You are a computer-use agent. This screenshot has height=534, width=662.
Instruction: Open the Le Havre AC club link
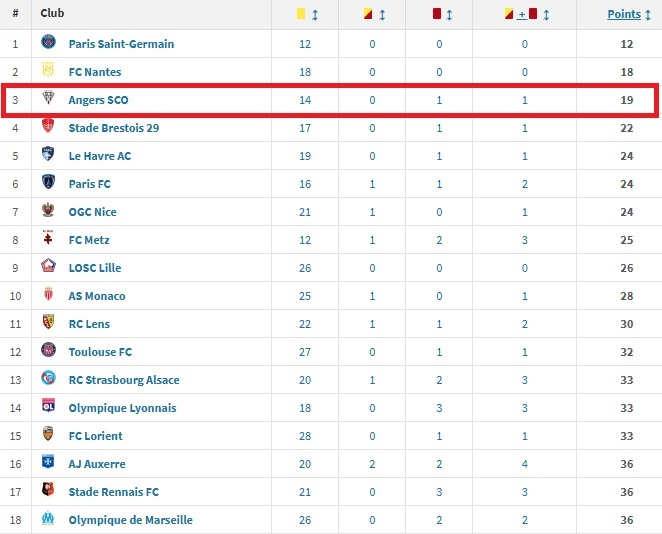click(x=99, y=156)
